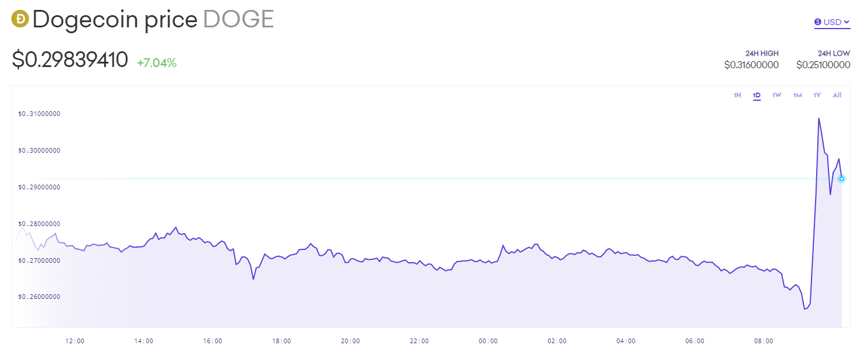Screen dimensions: 868x349
Task: Select the 1D timeframe
Action: 756,95
